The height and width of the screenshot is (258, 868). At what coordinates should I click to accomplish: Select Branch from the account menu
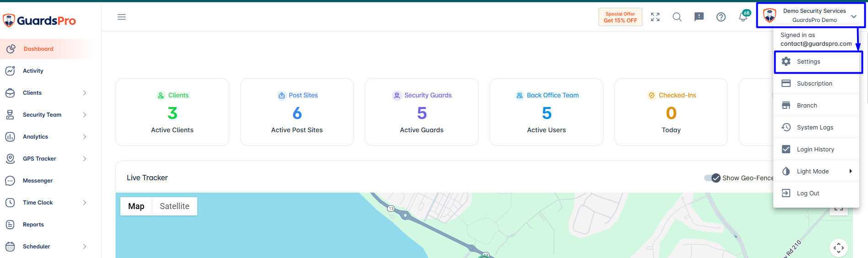click(816, 105)
